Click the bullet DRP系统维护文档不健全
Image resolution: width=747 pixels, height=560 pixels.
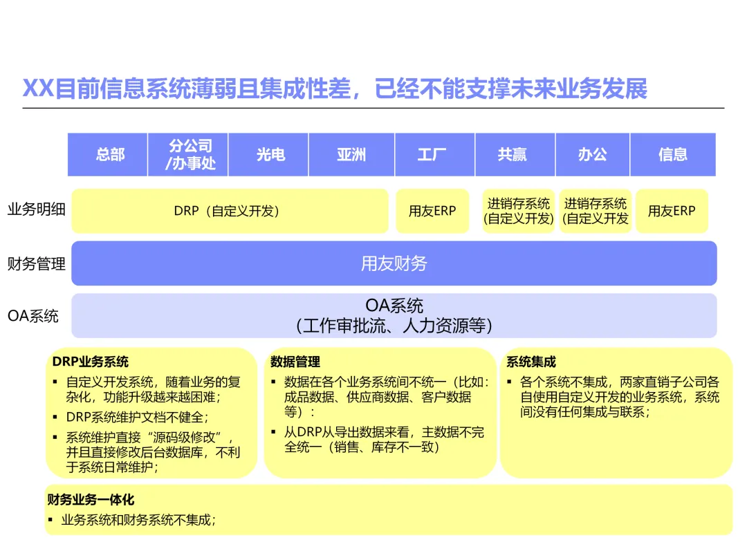pyautogui.click(x=137, y=417)
